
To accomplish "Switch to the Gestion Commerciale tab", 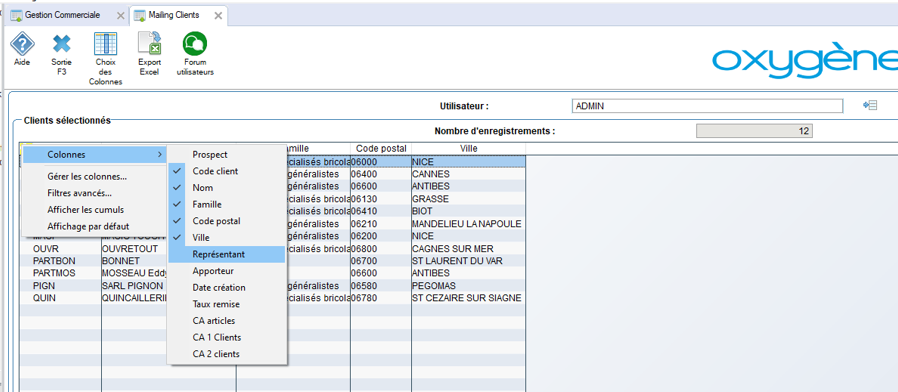I will (62, 15).
